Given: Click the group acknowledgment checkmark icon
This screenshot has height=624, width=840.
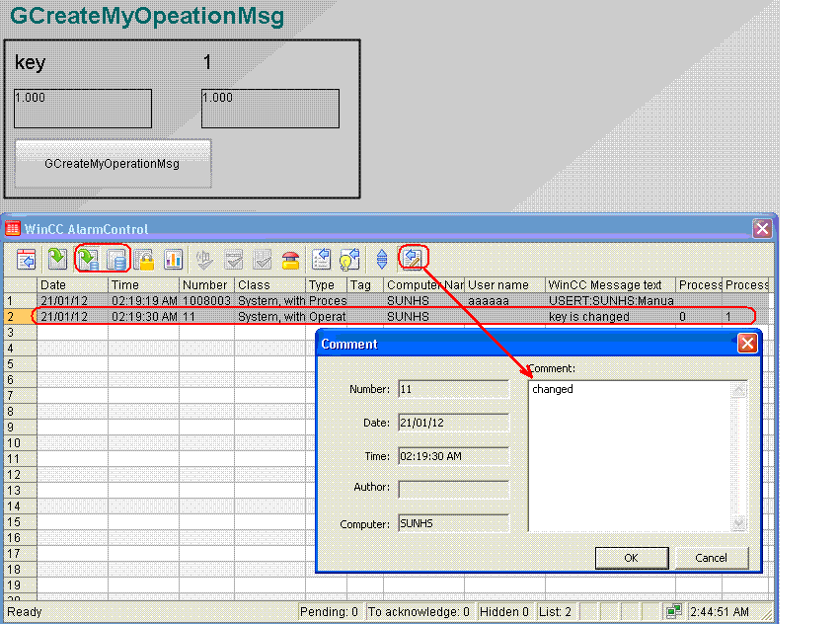Looking at the screenshot, I should 262,260.
